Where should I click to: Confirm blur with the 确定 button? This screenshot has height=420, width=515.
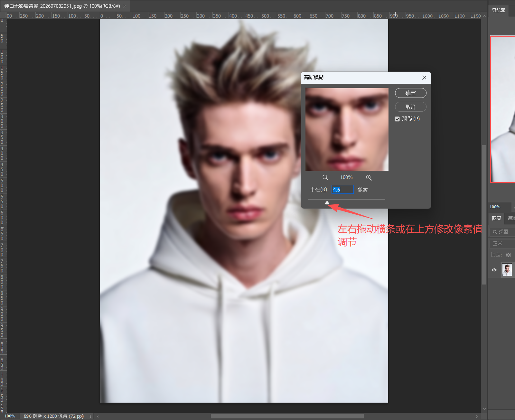click(411, 93)
